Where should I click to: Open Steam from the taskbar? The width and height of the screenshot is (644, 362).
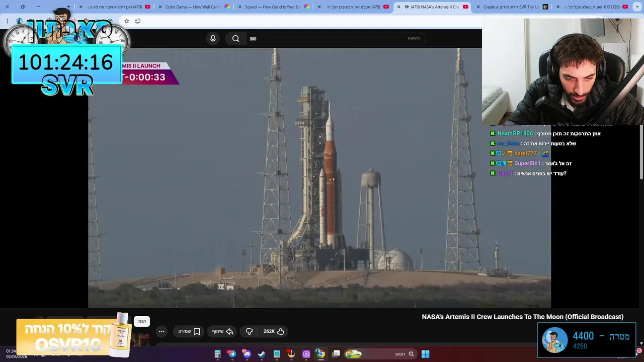tap(262, 354)
